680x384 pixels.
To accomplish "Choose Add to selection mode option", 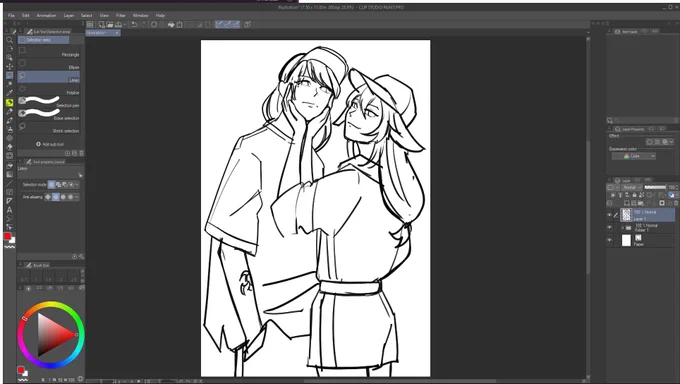I will point(59,185).
